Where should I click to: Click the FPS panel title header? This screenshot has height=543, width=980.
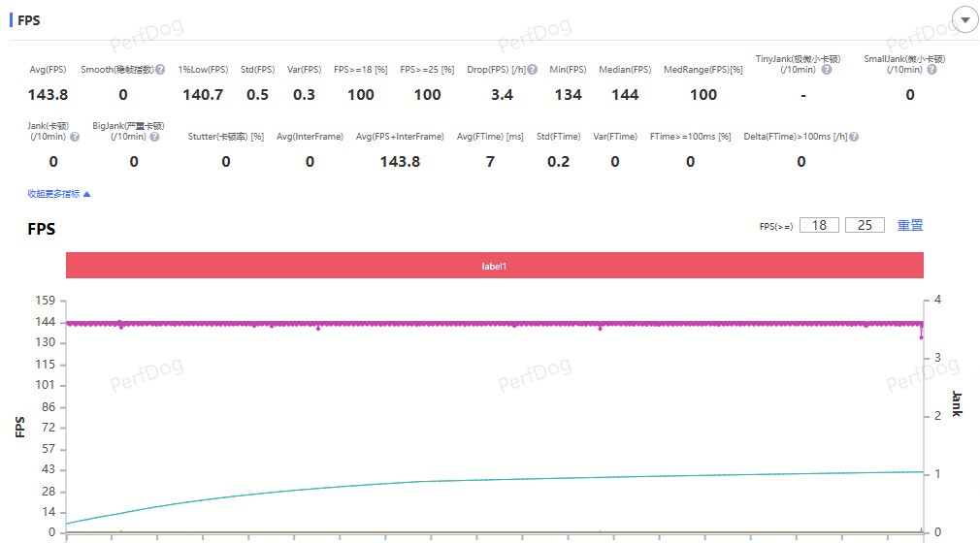coord(28,19)
